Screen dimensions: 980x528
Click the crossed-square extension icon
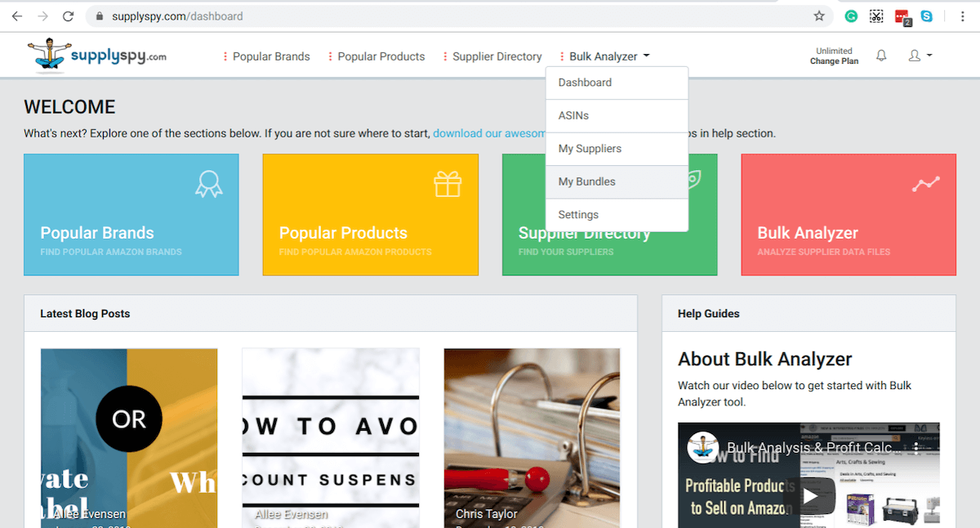point(876,16)
